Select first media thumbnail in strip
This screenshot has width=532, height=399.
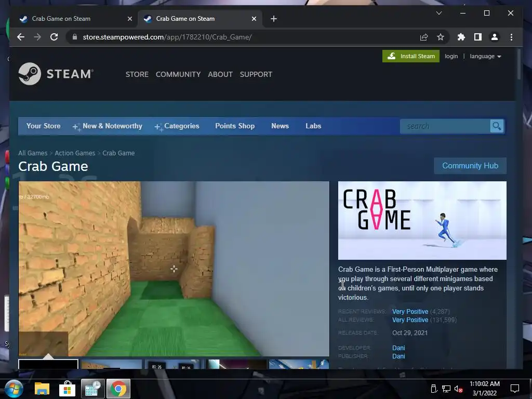tap(48, 364)
